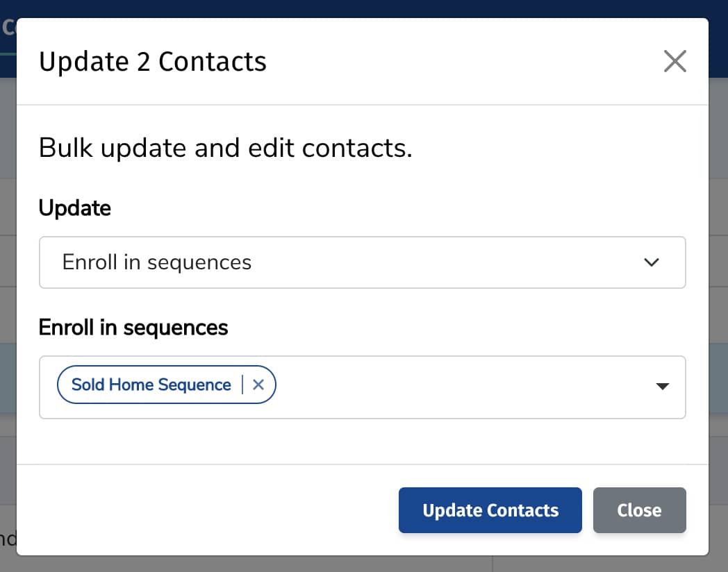Open the Update action dropdown
This screenshot has width=728, height=572.
pyautogui.click(x=361, y=262)
